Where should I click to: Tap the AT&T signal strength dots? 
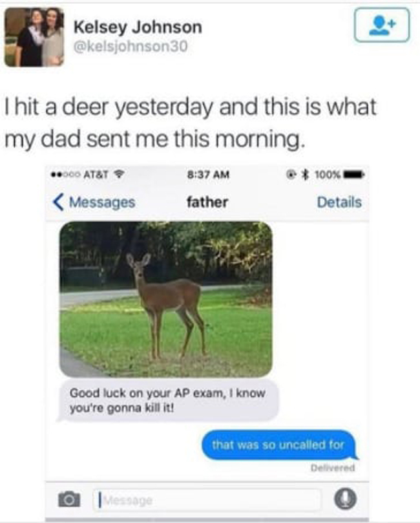coord(65,175)
